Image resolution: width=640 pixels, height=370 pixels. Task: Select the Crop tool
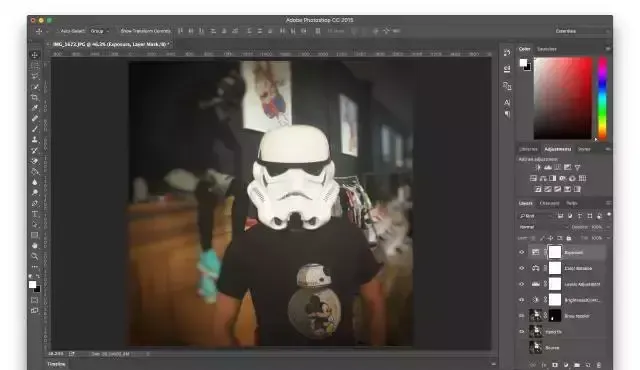point(35,97)
